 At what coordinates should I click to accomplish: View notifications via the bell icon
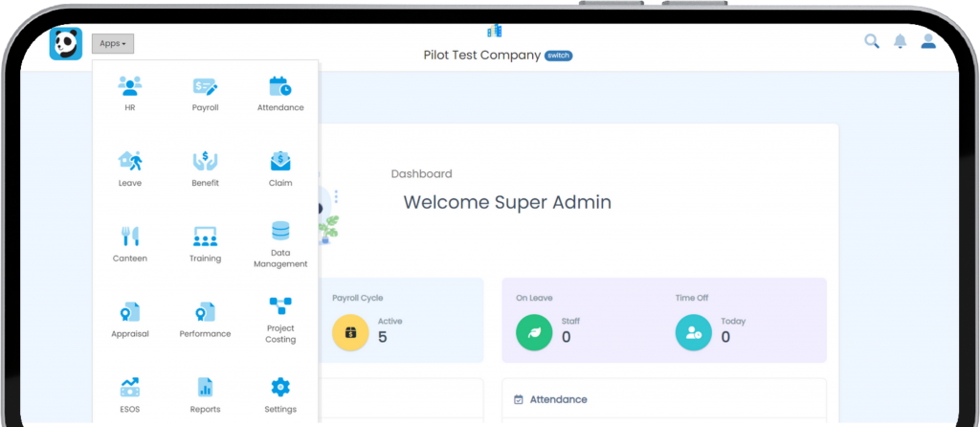point(900,41)
